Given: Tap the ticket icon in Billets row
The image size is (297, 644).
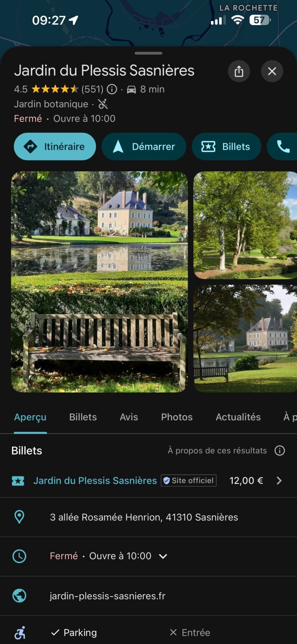Looking at the screenshot, I should pos(18,481).
